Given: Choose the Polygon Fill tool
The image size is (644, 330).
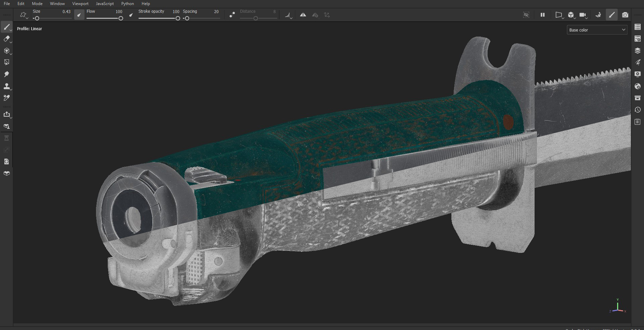Looking at the screenshot, I should point(7,62).
